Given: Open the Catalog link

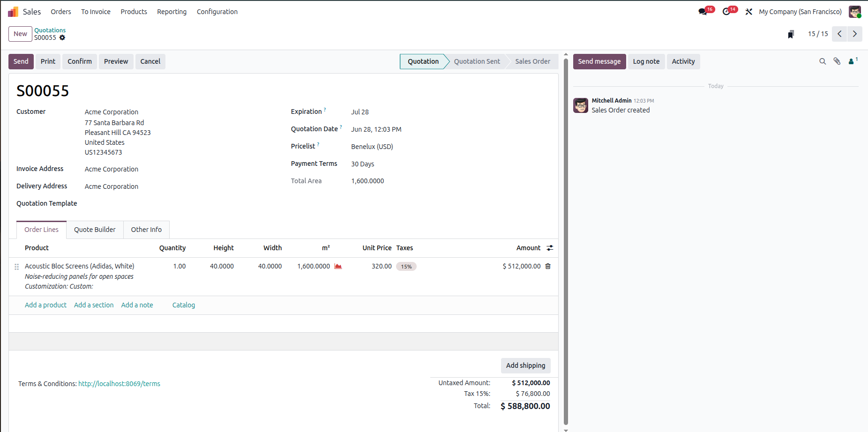Looking at the screenshot, I should (184, 305).
